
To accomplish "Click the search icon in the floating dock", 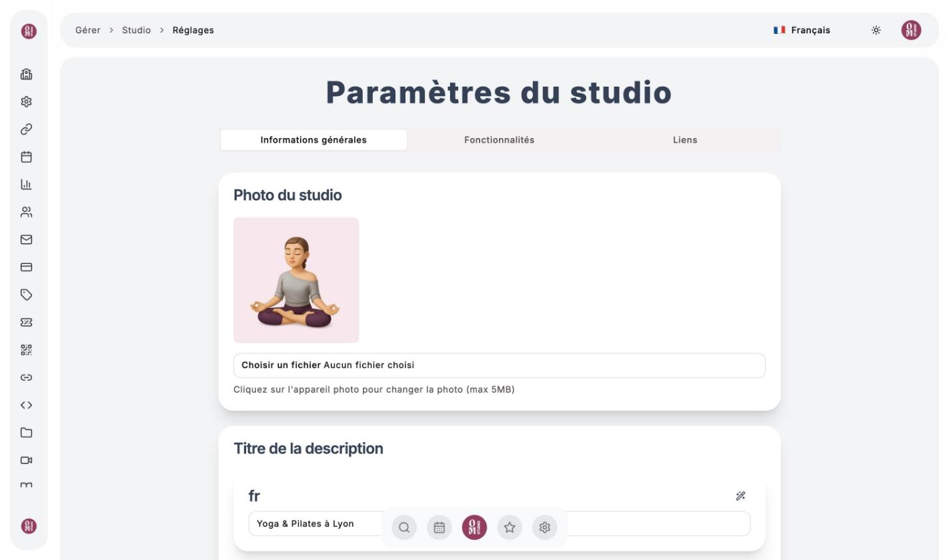I will click(x=404, y=527).
